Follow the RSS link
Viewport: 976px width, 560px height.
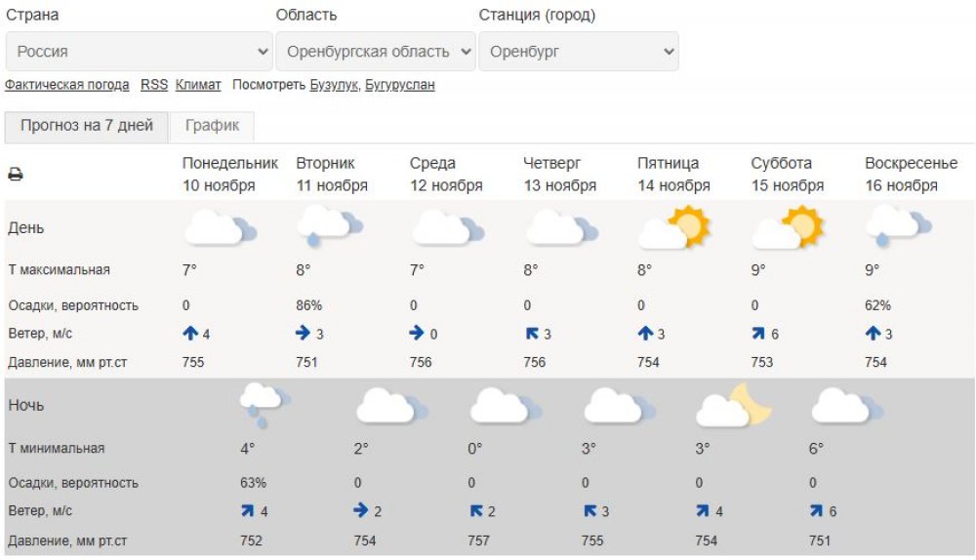pos(154,85)
